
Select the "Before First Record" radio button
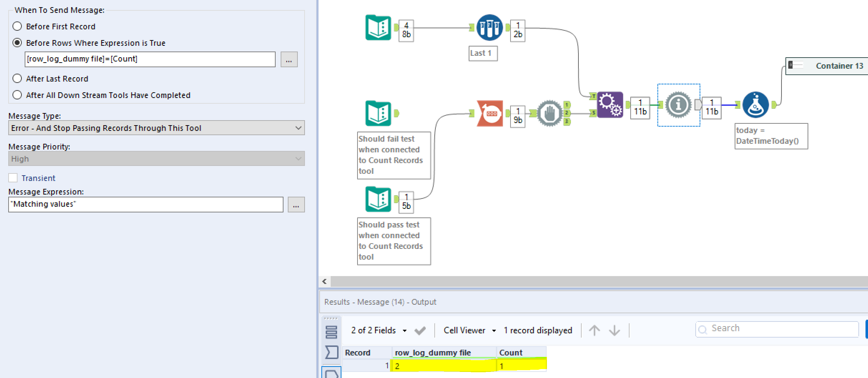point(17,26)
